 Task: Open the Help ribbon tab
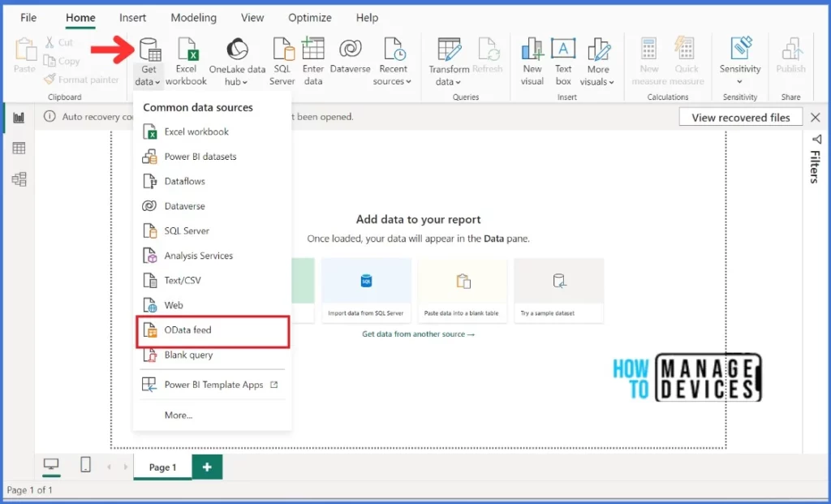click(368, 18)
